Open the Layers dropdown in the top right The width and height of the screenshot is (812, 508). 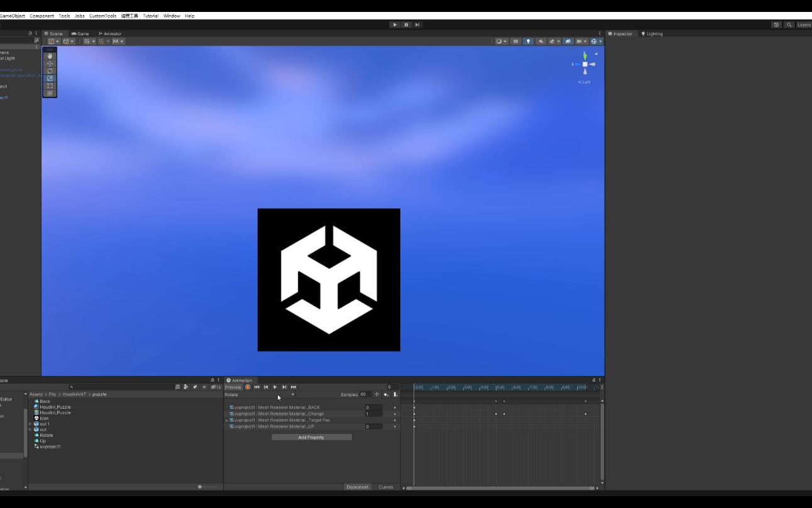tap(804, 25)
